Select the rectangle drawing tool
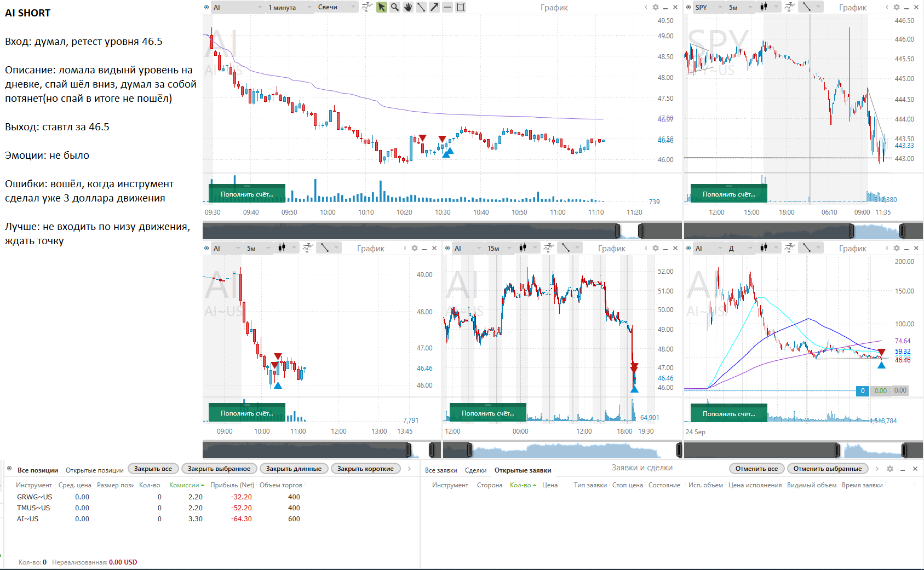The width and height of the screenshot is (924, 570). [x=461, y=7]
